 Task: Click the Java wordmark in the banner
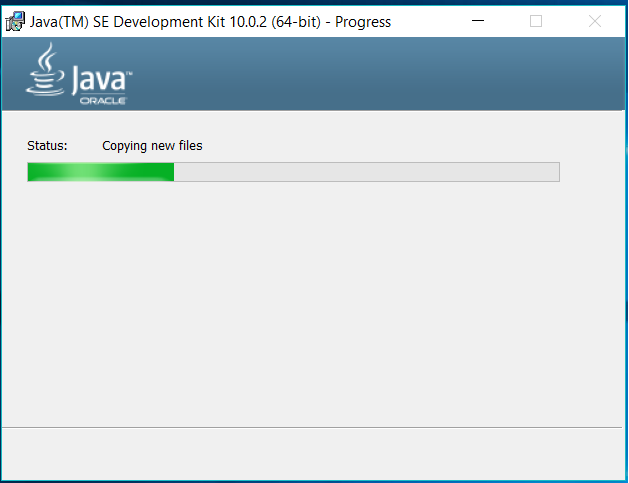100,80
